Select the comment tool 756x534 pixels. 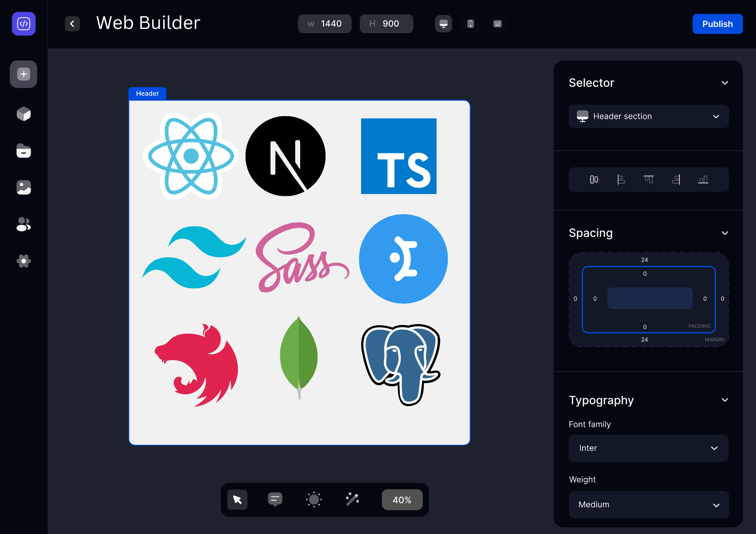[275, 500]
